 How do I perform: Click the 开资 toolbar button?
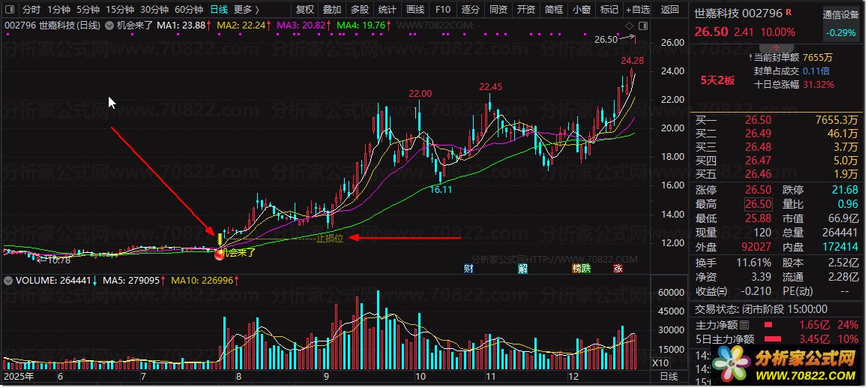click(526, 10)
